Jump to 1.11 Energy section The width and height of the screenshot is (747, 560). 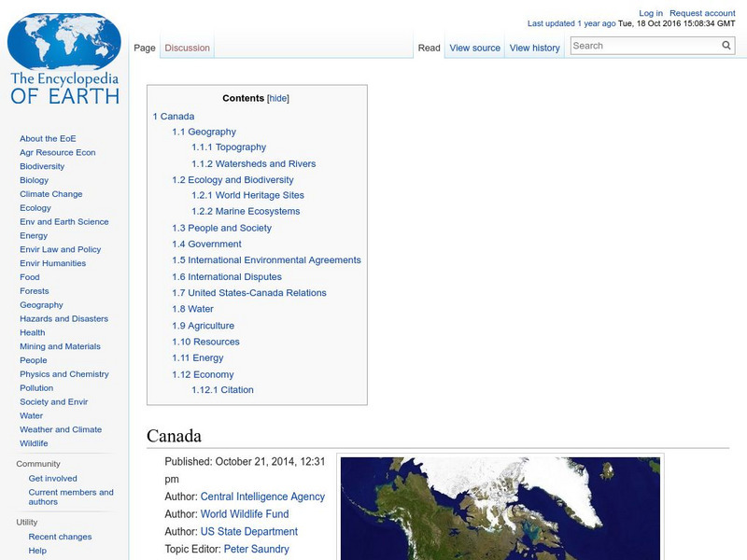pyautogui.click(x=198, y=358)
